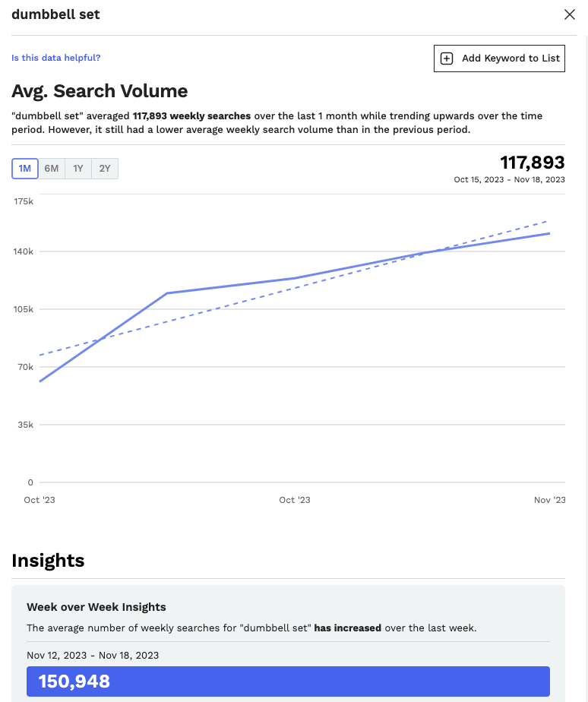Screen dimensions: 588x702
Task: Click the blue 150,948 weekly bar
Action: pos(288,681)
